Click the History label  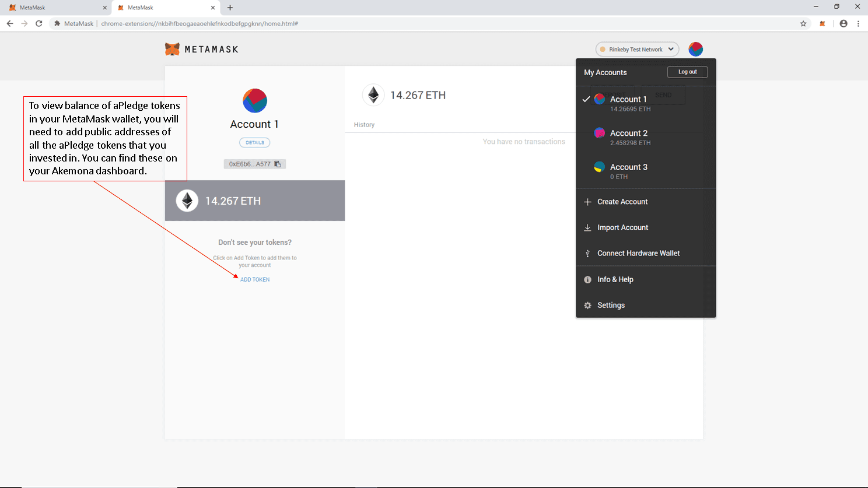click(x=364, y=125)
